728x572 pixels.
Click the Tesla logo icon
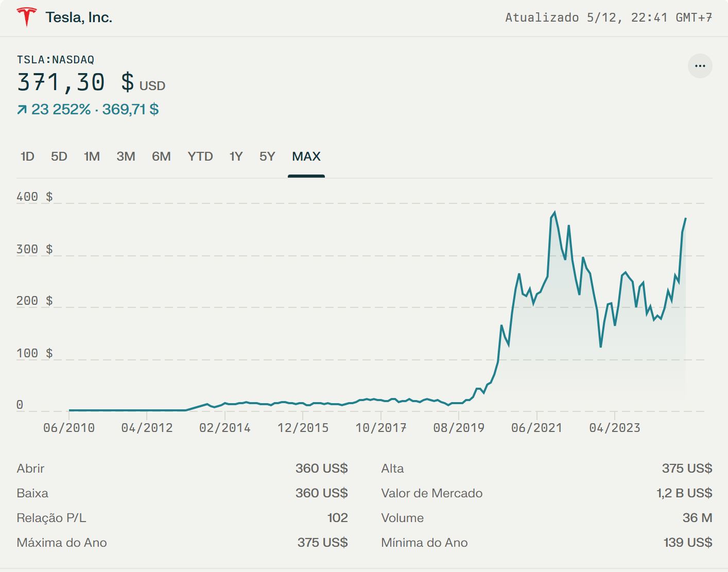point(26,17)
